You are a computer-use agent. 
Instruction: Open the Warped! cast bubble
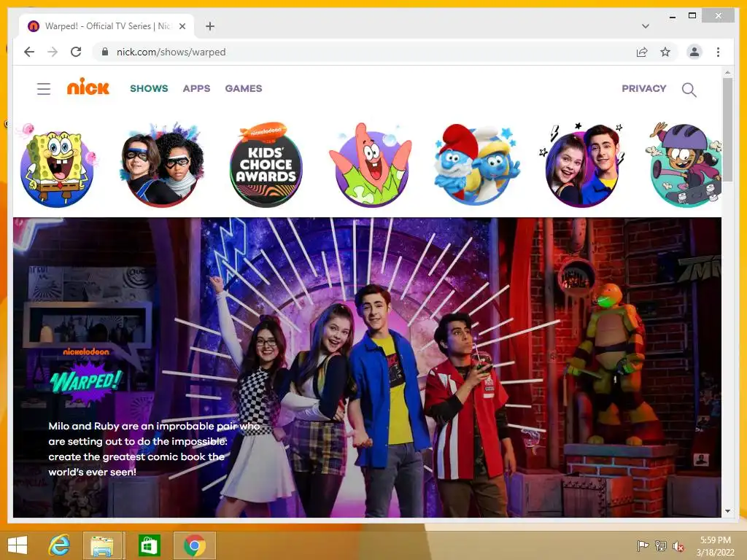(582, 166)
